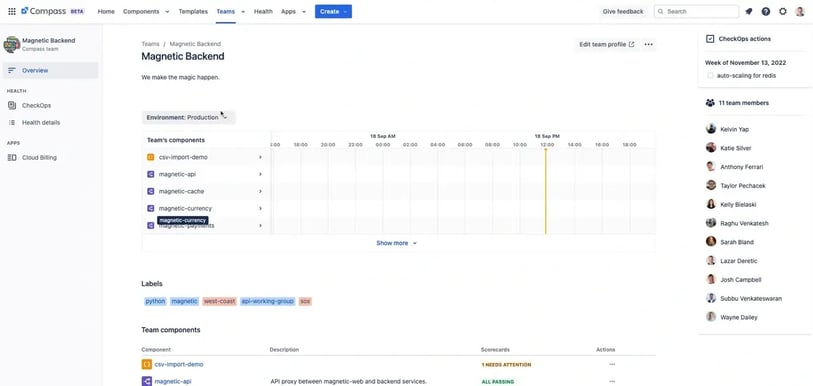This screenshot has height=386, width=813.
Task: Open magnetic-api link in Team components table
Action: coord(173,382)
